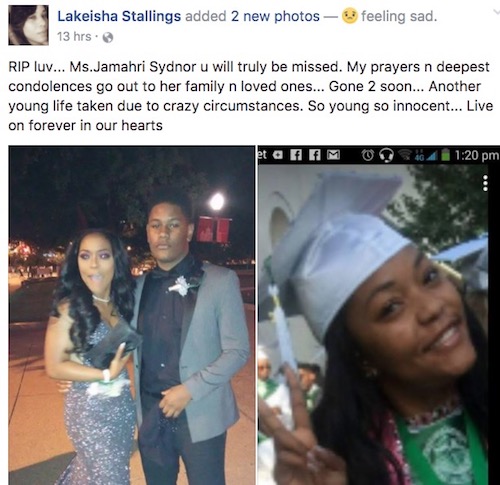Expand the post options chevron at top right

point(496,12)
